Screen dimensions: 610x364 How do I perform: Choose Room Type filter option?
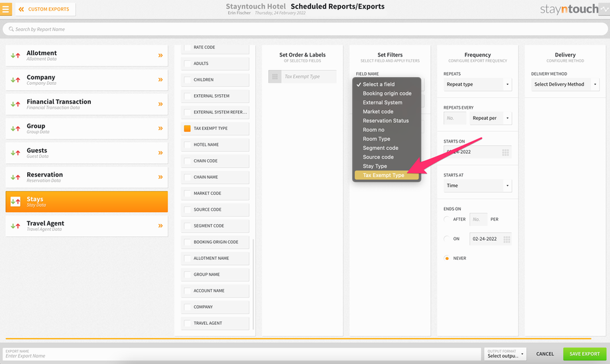click(x=387, y=139)
